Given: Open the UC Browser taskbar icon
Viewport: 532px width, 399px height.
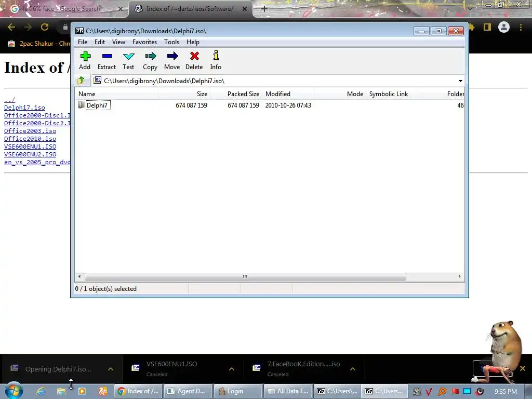Looking at the screenshot, I should click(103, 391).
